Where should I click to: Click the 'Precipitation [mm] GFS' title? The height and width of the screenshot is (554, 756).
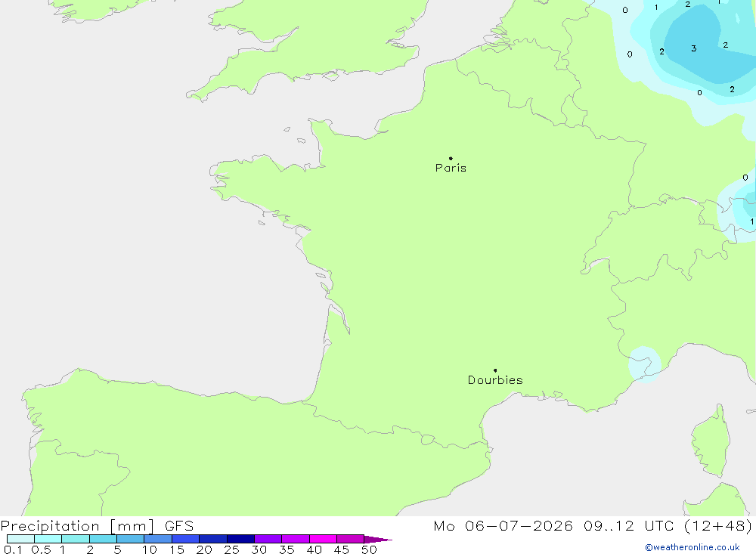coord(97,526)
